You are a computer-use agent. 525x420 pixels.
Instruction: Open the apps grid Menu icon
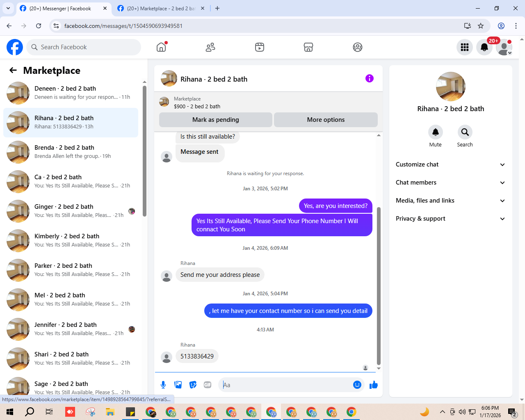tap(465, 47)
